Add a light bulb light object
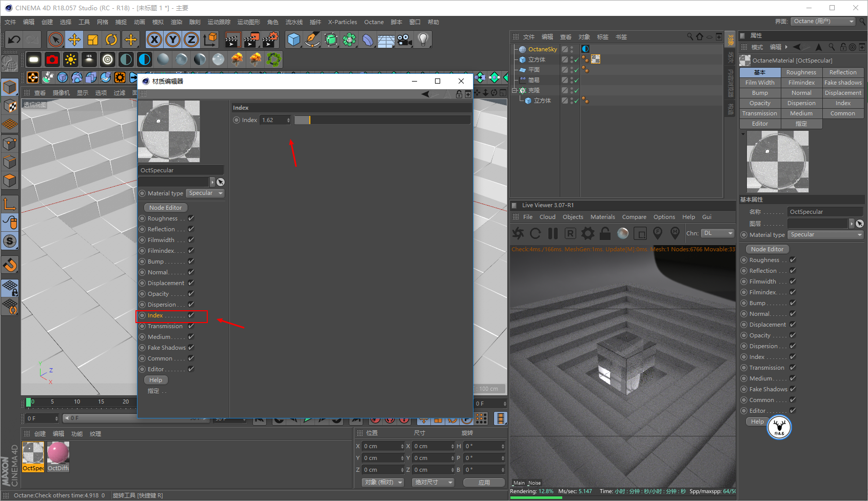 coord(423,39)
